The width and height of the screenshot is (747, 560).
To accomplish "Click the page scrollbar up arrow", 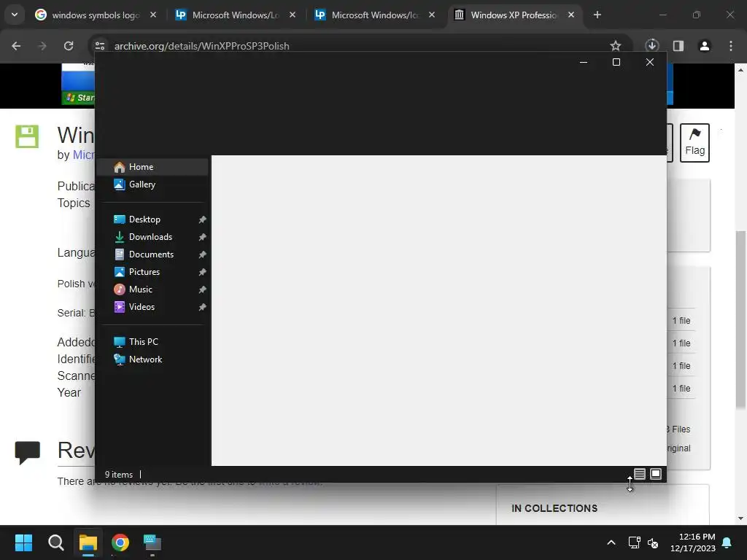I will [740, 70].
